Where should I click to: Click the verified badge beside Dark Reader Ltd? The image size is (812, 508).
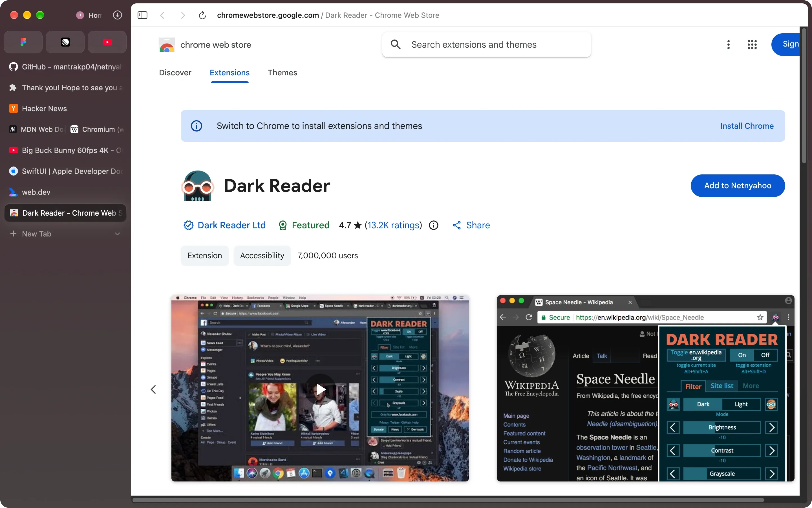point(188,225)
